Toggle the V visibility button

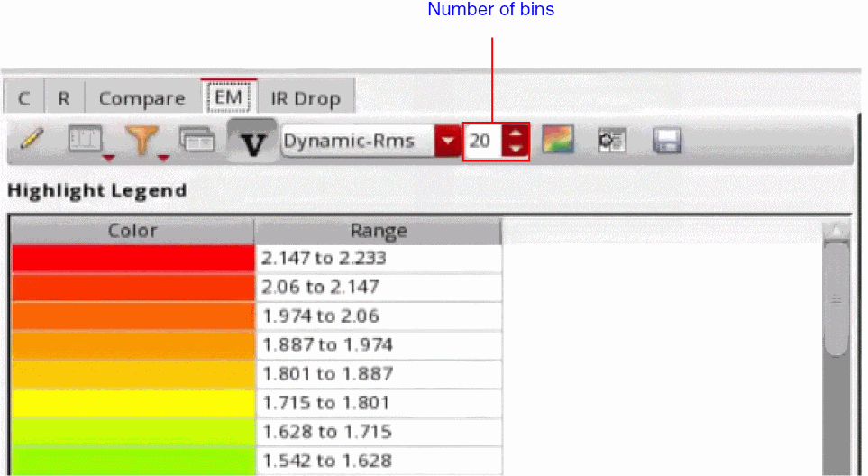point(252,141)
